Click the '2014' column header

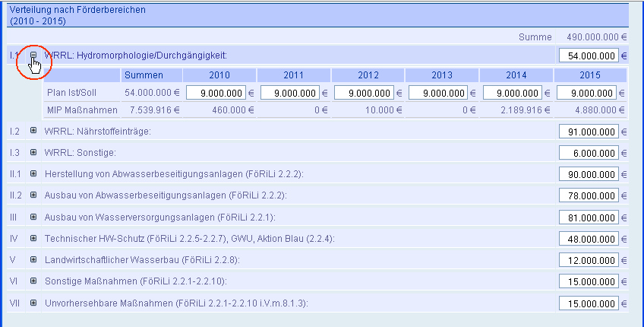click(x=516, y=75)
